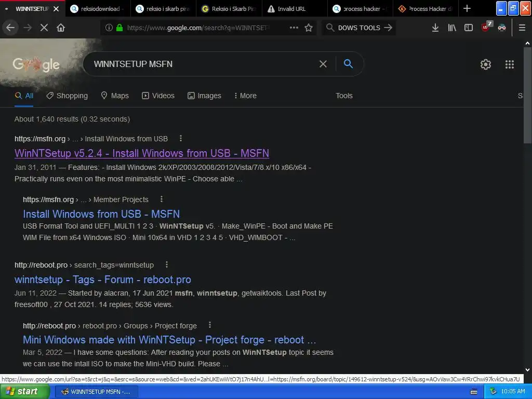Viewport: 532px width, 399px height.
Task: Run search with the DOWS TOOLS arrow
Action: point(388,28)
